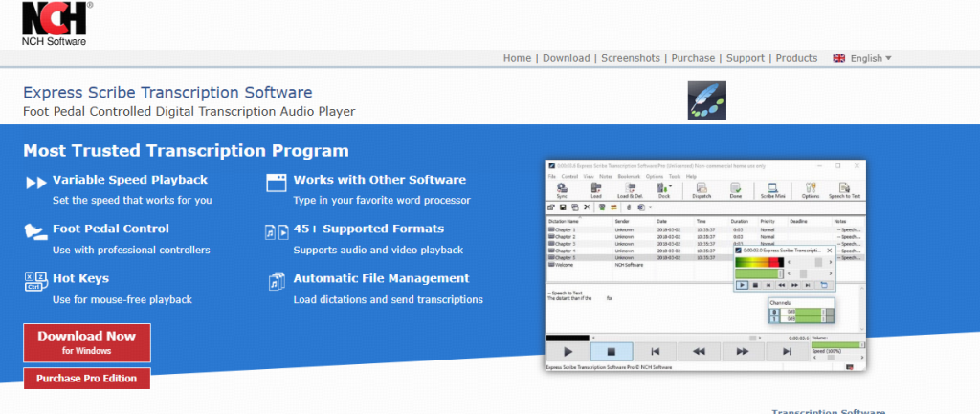Open the Express Scribe feather app icon
This screenshot has width=980, height=414.
point(707,99)
